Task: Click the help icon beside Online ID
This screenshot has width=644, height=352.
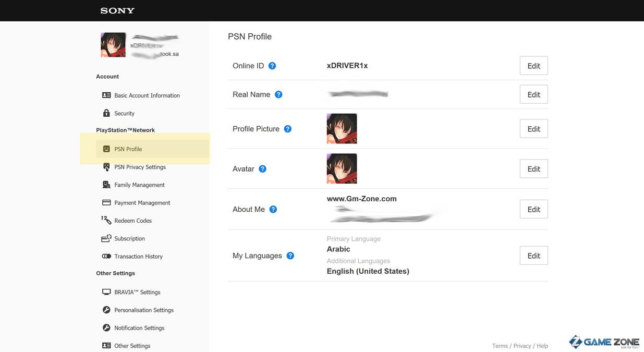Action: 272,66
